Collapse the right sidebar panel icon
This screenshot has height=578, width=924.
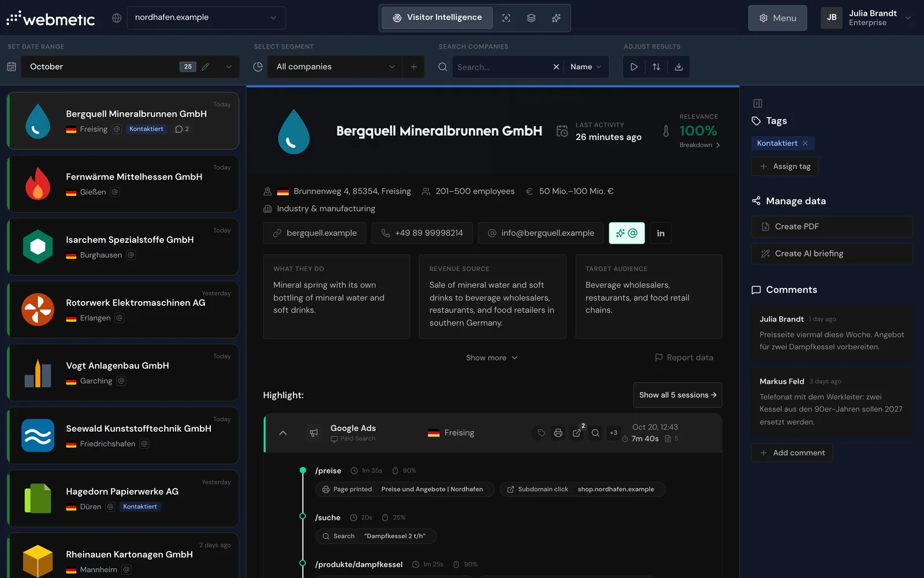click(x=758, y=103)
